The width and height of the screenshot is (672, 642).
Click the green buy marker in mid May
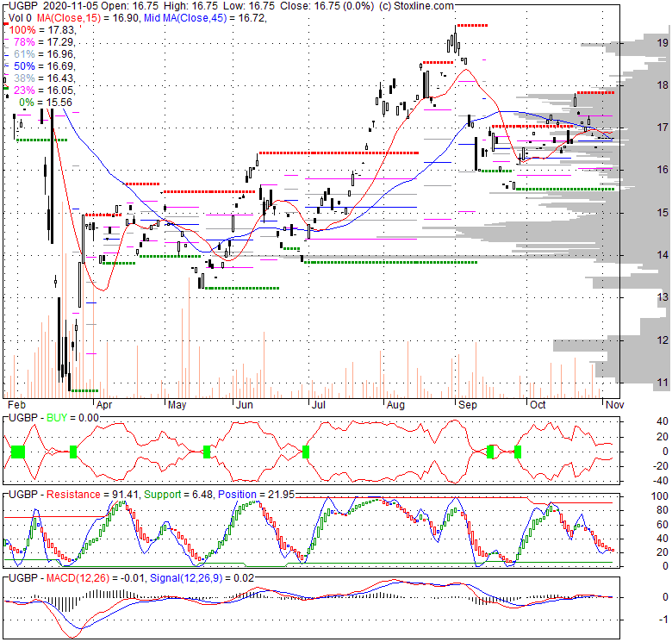[x=207, y=452]
